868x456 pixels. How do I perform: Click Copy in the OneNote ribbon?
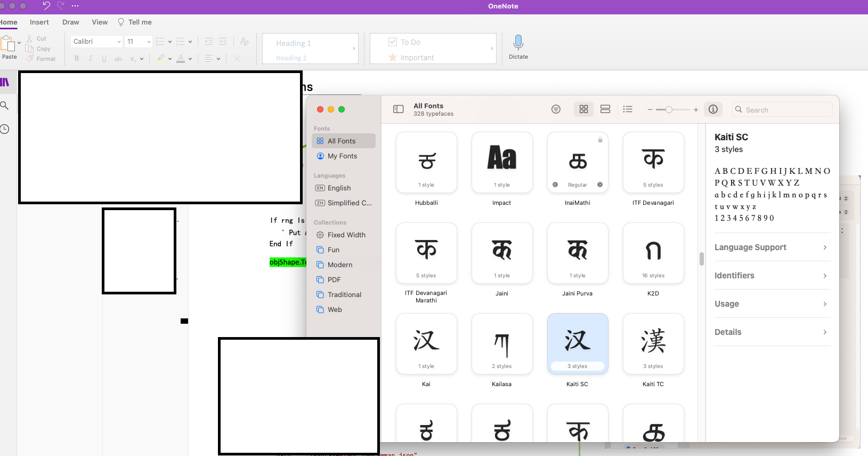coord(38,49)
